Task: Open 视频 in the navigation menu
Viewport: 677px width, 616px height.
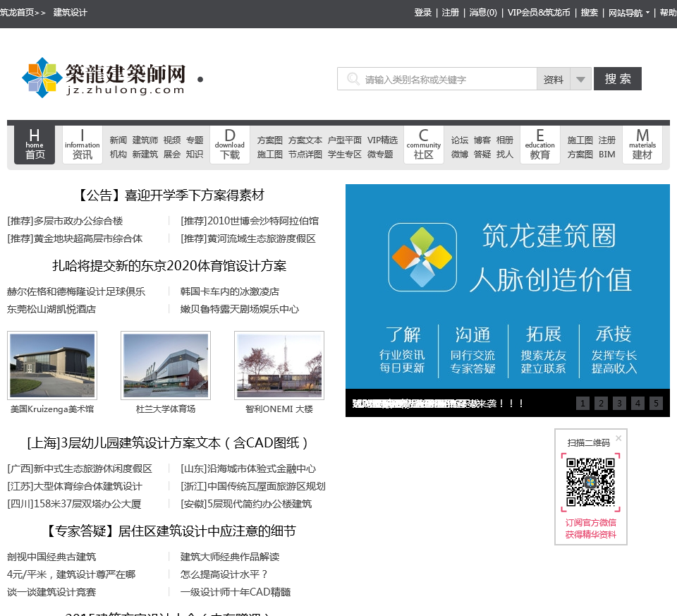Action: coord(172,140)
